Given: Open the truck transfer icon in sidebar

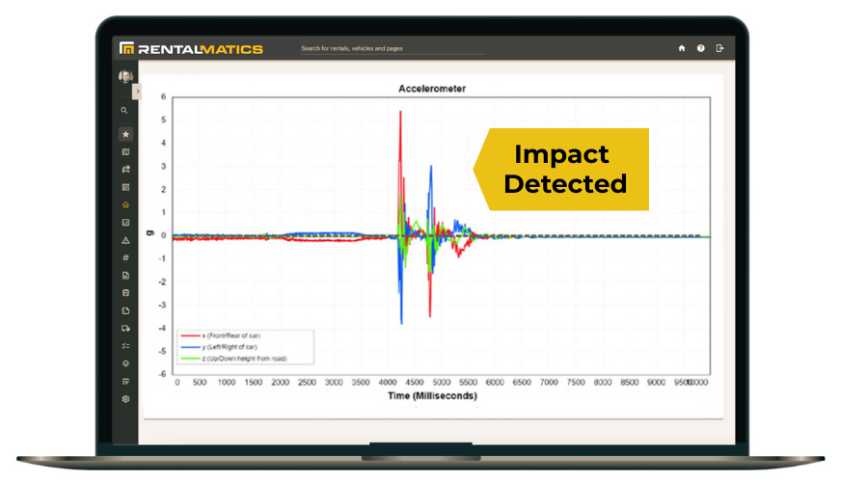Looking at the screenshot, I should point(125,328).
